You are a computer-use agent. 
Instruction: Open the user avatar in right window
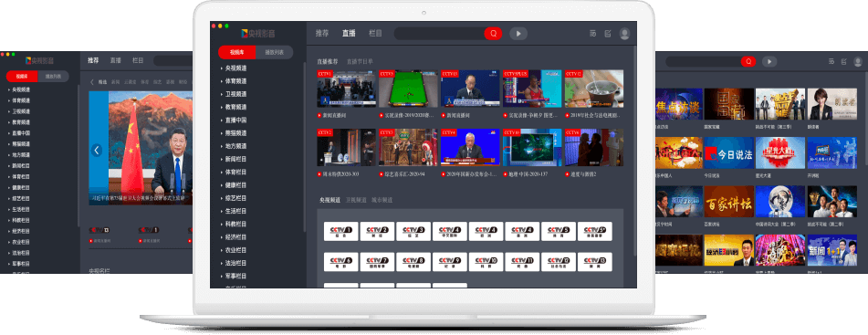click(x=857, y=61)
